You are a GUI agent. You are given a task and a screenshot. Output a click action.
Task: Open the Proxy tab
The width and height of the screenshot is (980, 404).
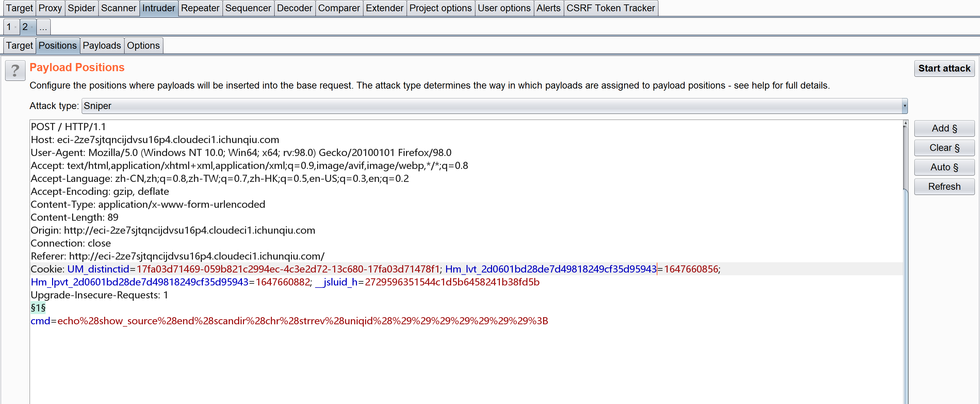click(x=50, y=8)
